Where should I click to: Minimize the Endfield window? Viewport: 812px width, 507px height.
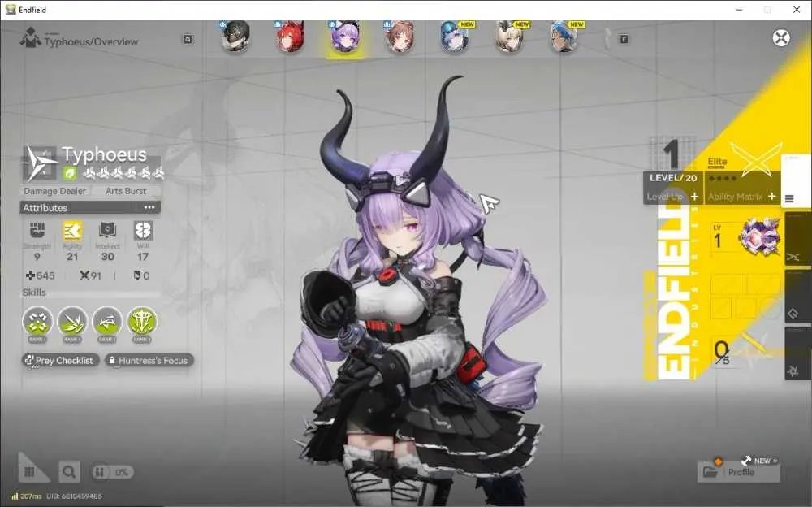click(740, 10)
